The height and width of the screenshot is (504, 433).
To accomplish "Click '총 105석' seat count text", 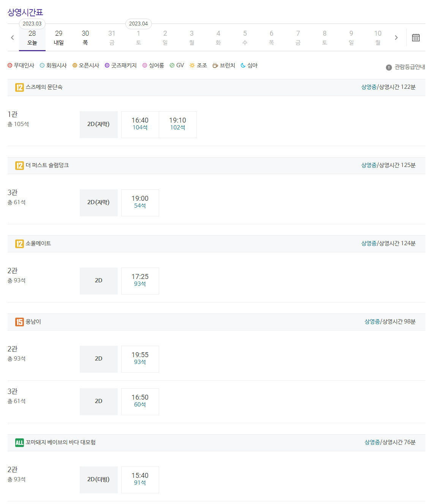I will [18, 124].
